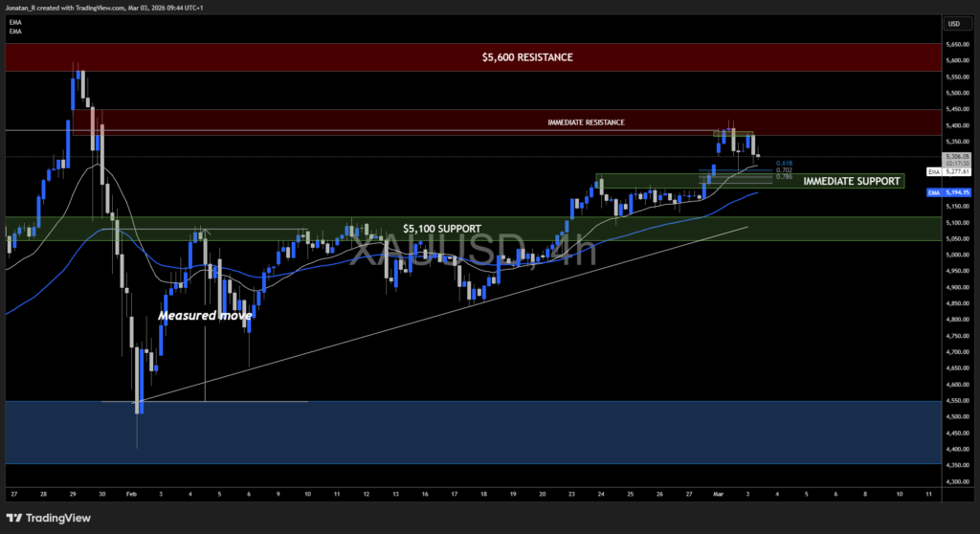This screenshot has width=980, height=534.
Task: Click the countdown timer 02:17:30
Action: point(957,164)
